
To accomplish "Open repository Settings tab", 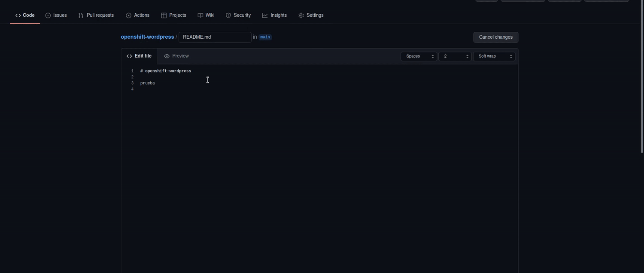I will [x=311, y=15].
